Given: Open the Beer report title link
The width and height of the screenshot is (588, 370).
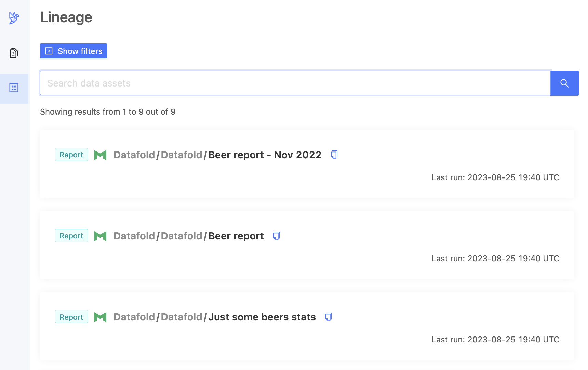Looking at the screenshot, I should (x=236, y=236).
